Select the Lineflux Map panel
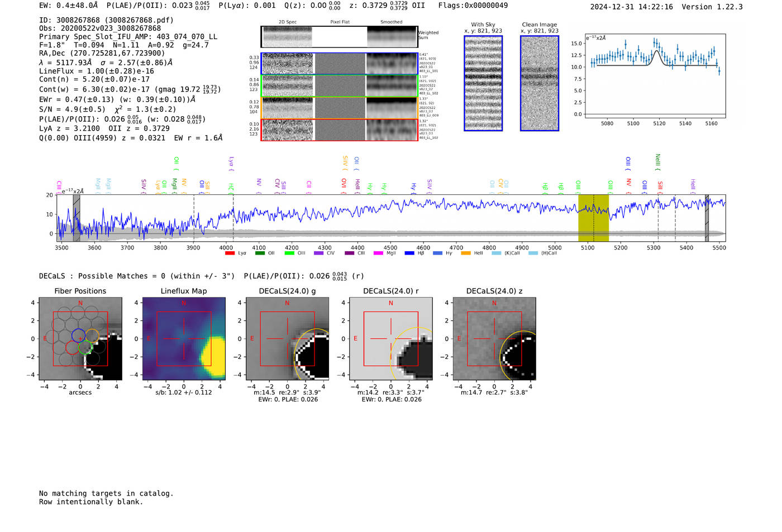The height and width of the screenshot is (532, 782). pyautogui.click(x=184, y=338)
